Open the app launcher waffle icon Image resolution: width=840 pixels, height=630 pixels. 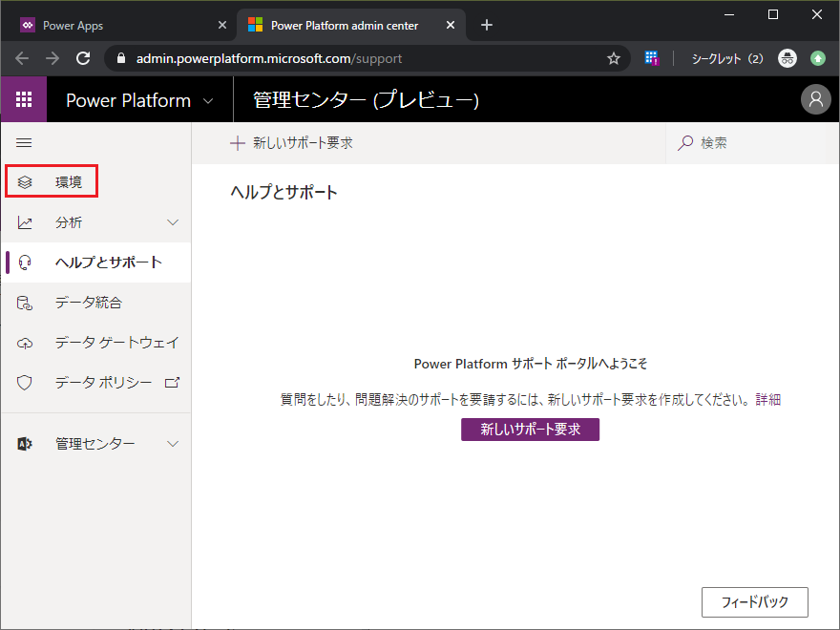click(24, 99)
